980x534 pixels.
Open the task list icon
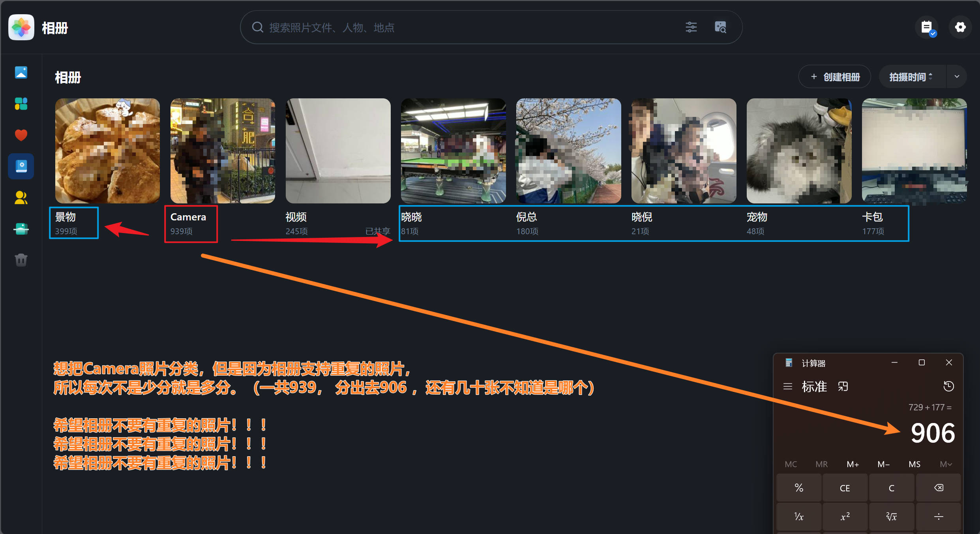926,27
